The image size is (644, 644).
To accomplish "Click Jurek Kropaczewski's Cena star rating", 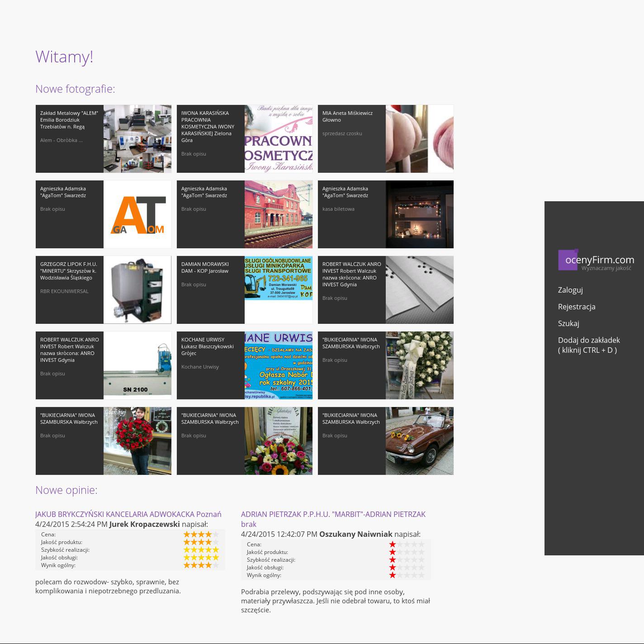I will tap(201, 535).
